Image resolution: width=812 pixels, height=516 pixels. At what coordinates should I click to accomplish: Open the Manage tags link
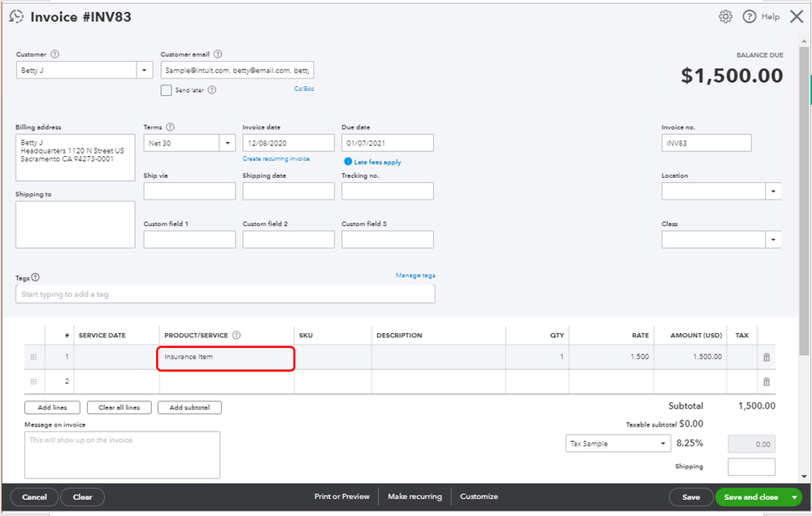[415, 275]
